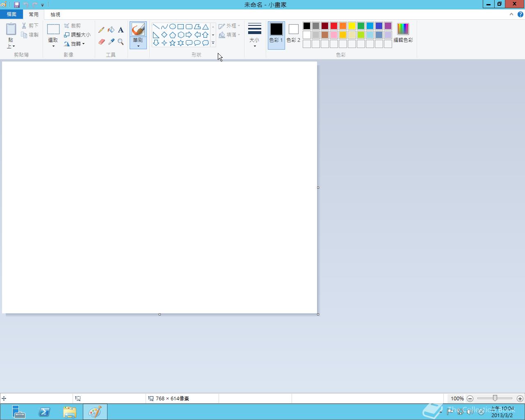This screenshot has width=525, height=420.
Task: Open the shape Outline dropdown
Action: [x=229, y=26]
